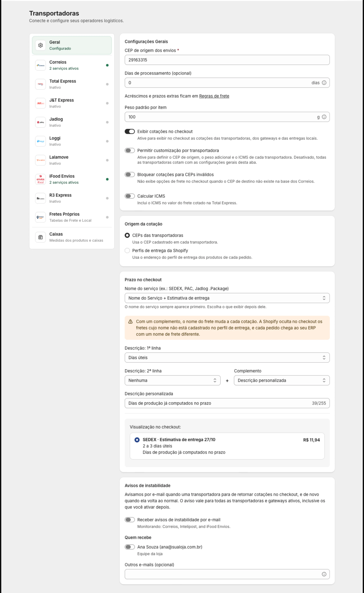Click the R3 Express logo icon
The image size is (364, 593).
point(41,198)
